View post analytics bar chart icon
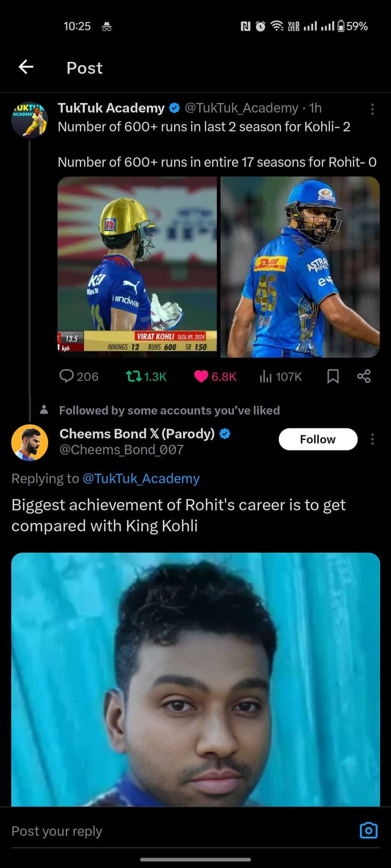 point(266,376)
